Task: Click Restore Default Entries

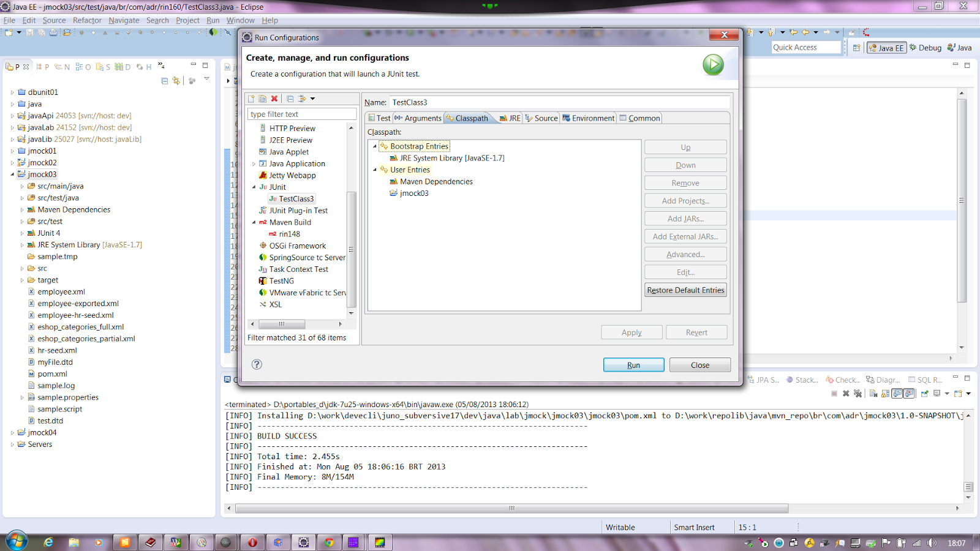Action: point(685,290)
